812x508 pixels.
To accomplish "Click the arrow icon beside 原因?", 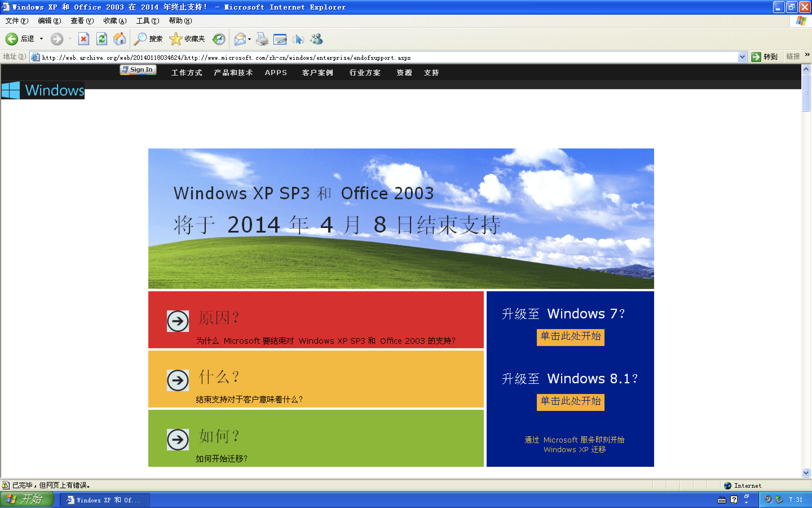I will click(x=178, y=321).
